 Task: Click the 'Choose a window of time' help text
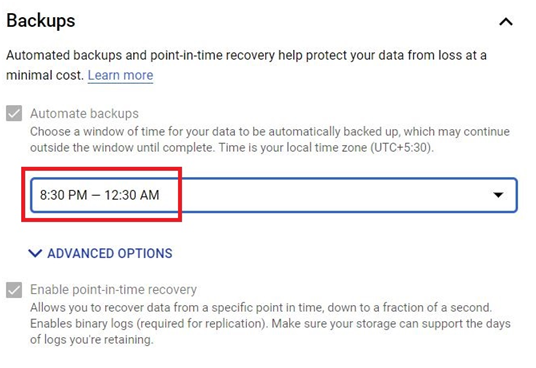270,140
